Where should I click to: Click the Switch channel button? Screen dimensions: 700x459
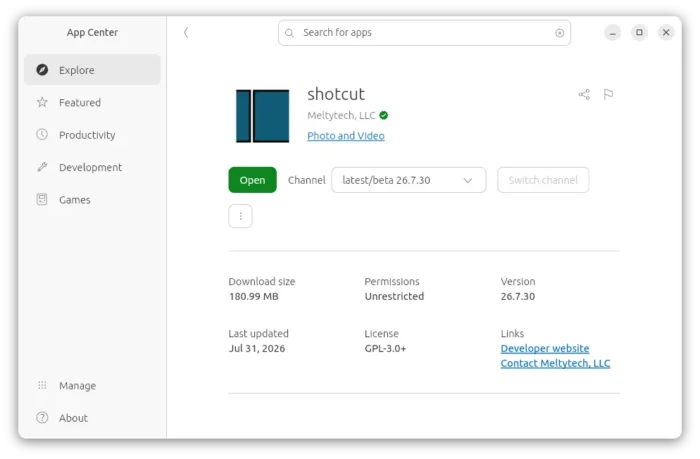[x=543, y=180]
